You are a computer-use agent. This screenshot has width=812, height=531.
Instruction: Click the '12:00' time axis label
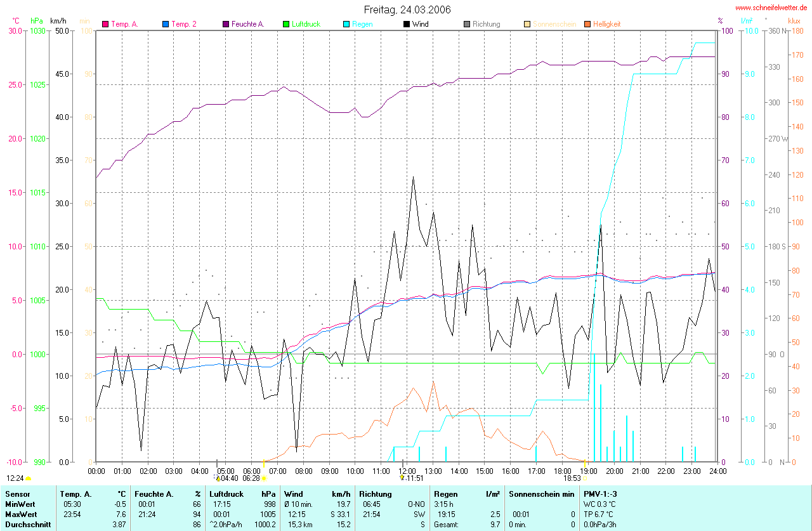tap(407, 471)
